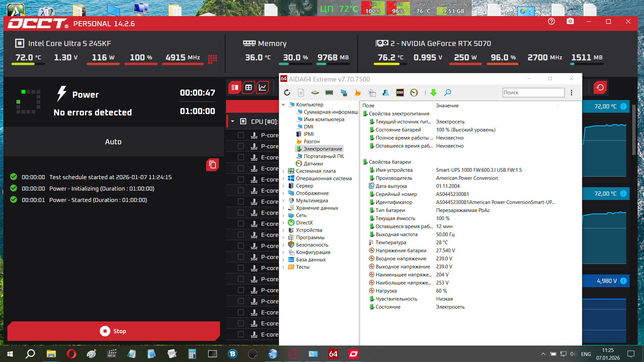Select the DirectX tree entry

pos(304,223)
